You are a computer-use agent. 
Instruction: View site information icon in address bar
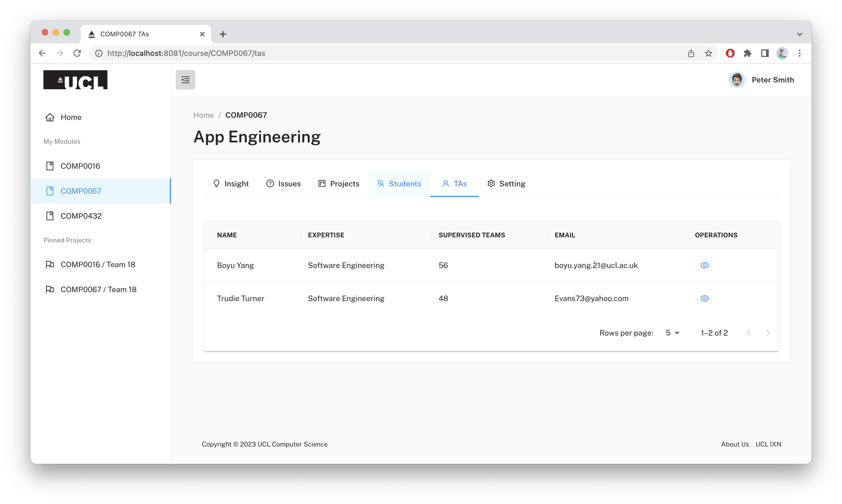tap(99, 53)
